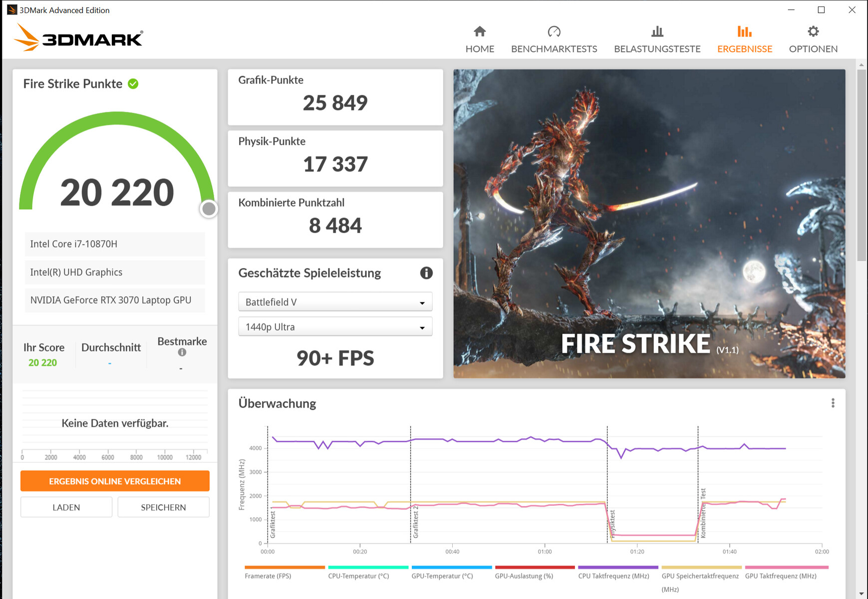Toggle CPU-Temperatur legend swatch
The width and height of the screenshot is (868, 599).
coord(368,568)
